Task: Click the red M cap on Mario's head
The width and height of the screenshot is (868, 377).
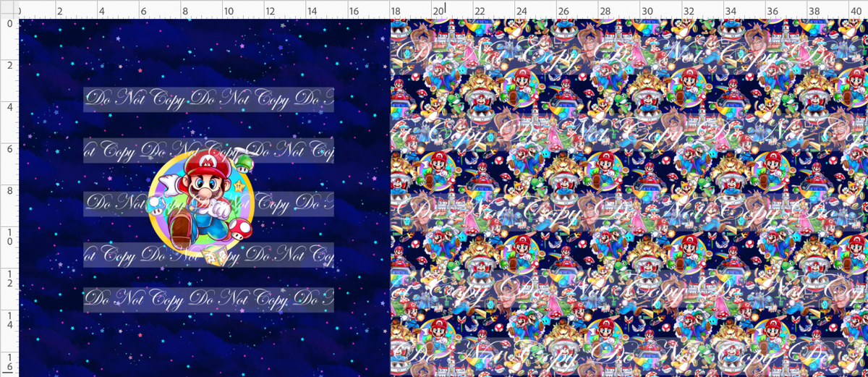Action: tap(207, 164)
